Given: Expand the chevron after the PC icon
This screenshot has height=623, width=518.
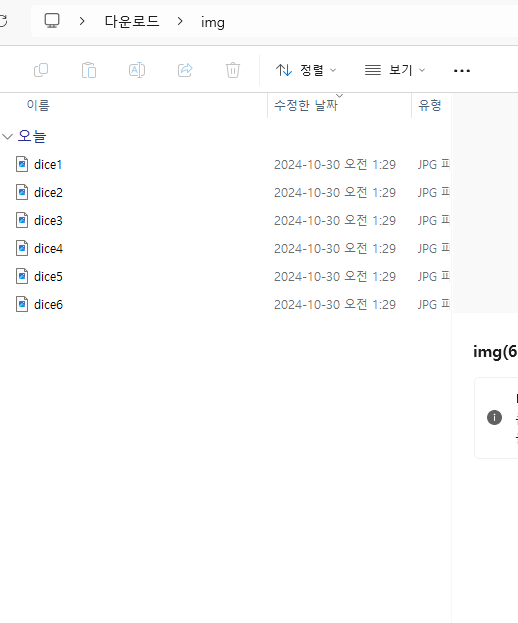Looking at the screenshot, I should point(82,21).
